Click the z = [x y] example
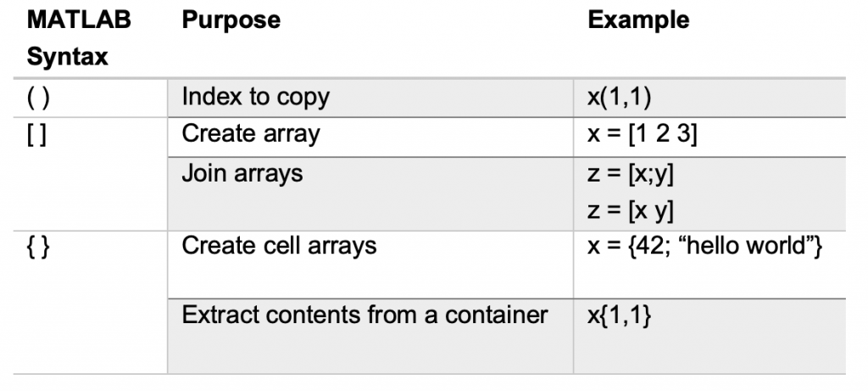 (x=632, y=207)
